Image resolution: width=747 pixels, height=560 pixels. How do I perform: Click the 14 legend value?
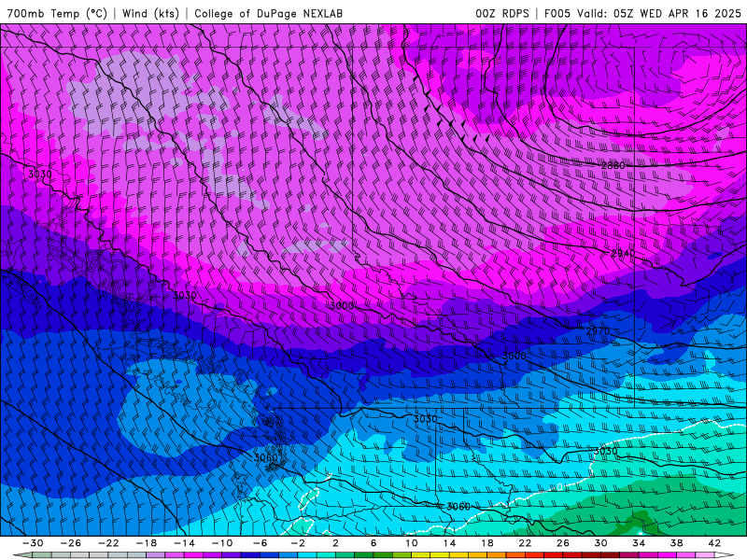(449, 543)
